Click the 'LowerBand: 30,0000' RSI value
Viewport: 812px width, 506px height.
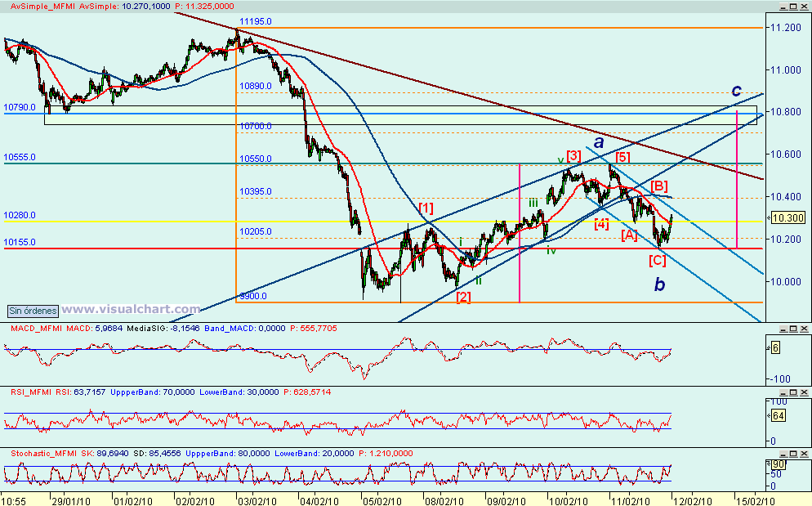(x=239, y=392)
